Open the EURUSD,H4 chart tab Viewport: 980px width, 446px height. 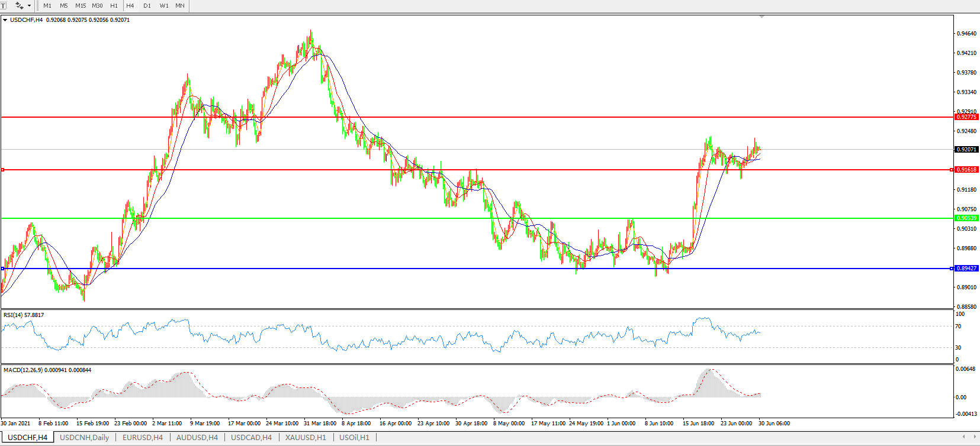142,438
